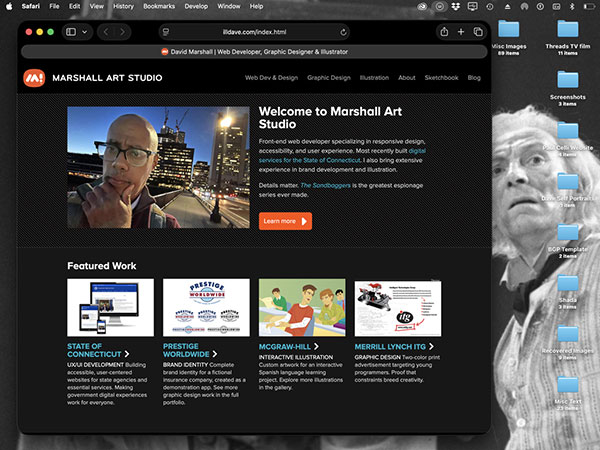Open the Threads TV film folder

(x=568, y=30)
